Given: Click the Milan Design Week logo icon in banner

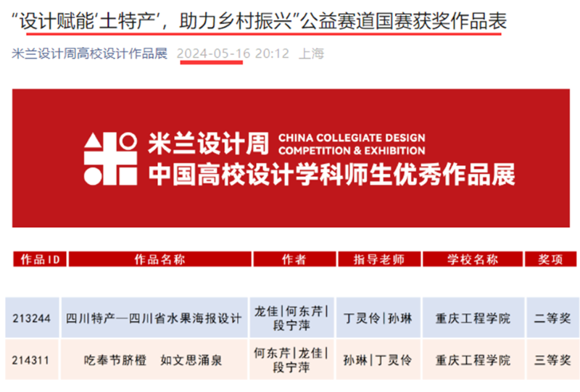Looking at the screenshot, I should tap(110, 159).
